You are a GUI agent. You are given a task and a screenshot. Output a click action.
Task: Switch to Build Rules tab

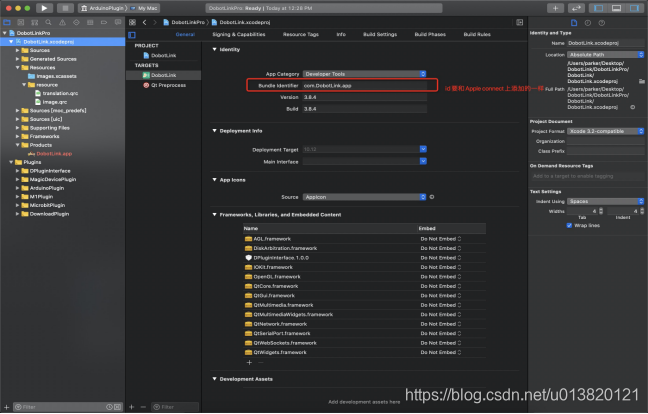tap(477, 34)
